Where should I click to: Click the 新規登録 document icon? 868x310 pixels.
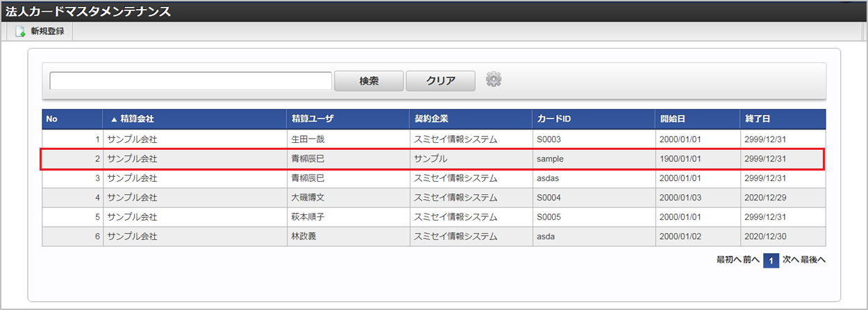pyautogui.click(x=20, y=32)
